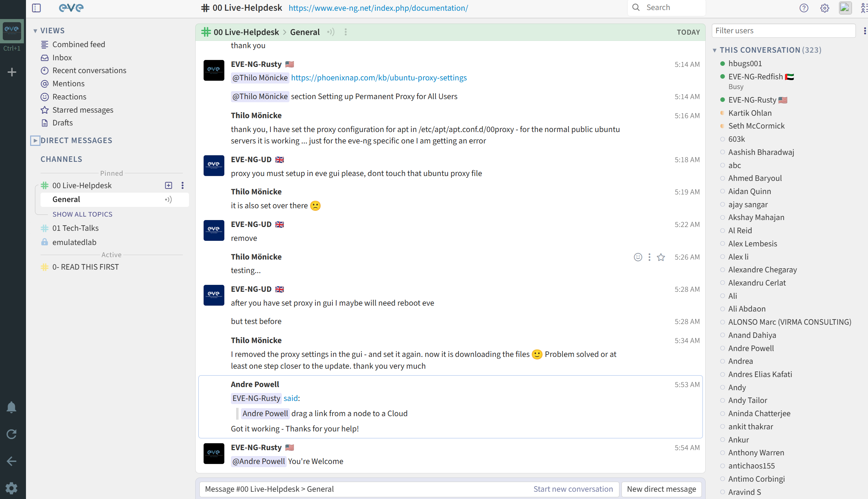The image size is (868, 499).
Task: Collapse THIS CONVERSATION user list
Action: click(715, 50)
